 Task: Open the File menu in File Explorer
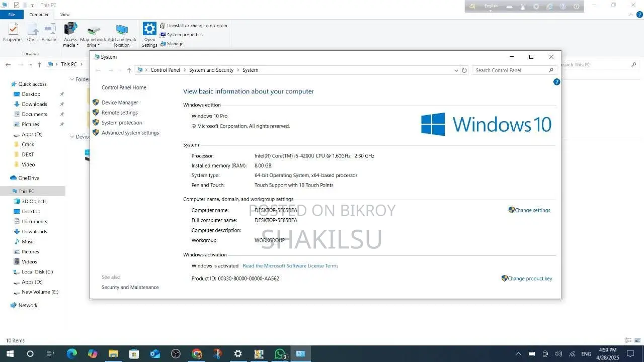pyautogui.click(x=12, y=15)
